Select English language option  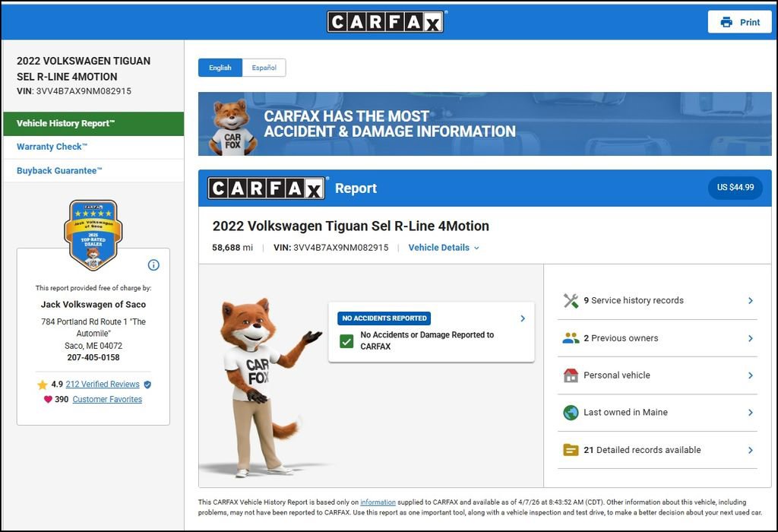coord(220,68)
